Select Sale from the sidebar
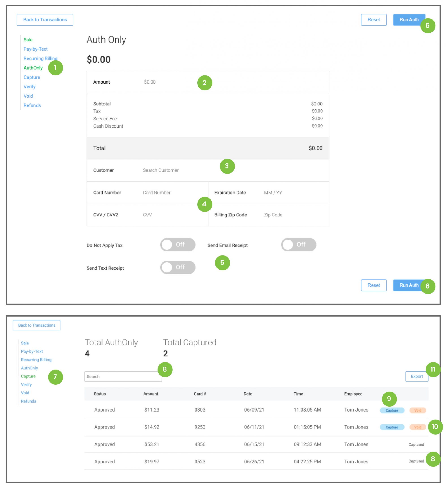Image resolution: width=448 pixels, height=493 pixels. pyautogui.click(x=28, y=40)
